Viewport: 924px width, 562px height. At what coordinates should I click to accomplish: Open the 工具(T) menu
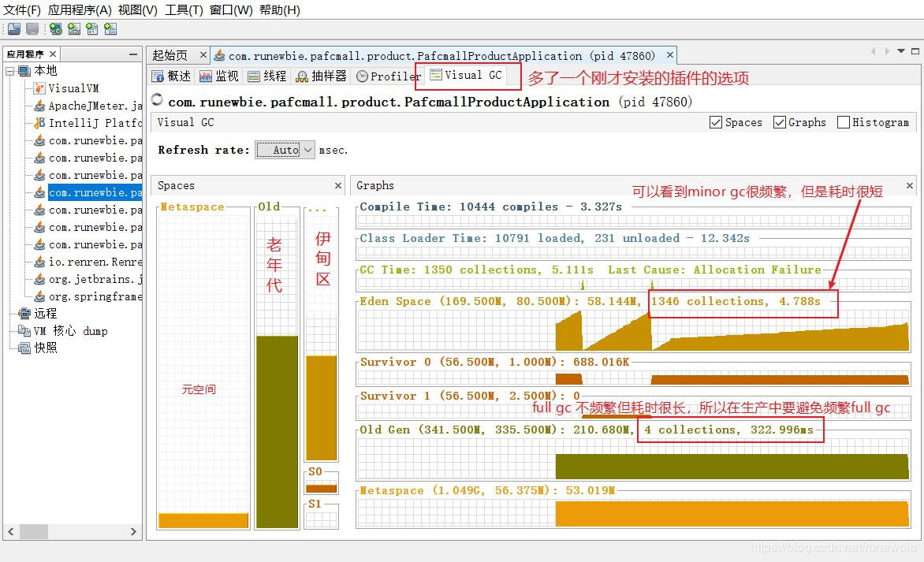184,10
